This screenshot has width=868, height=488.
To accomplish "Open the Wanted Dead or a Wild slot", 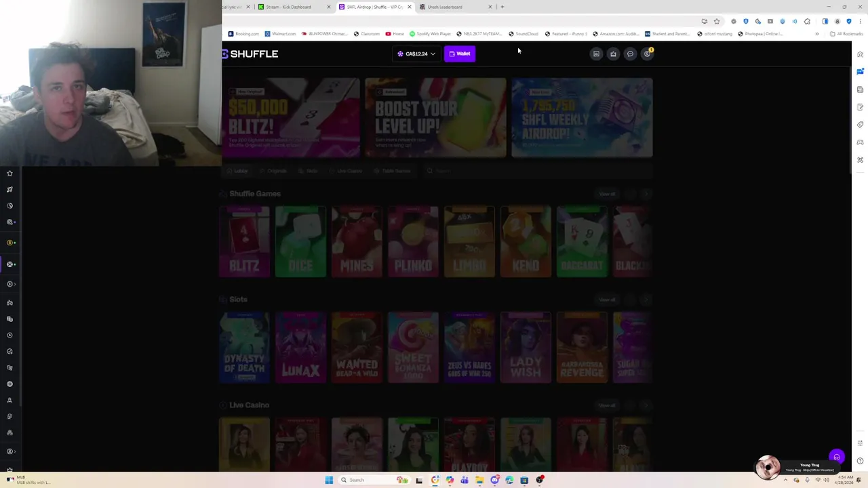I will (x=357, y=348).
